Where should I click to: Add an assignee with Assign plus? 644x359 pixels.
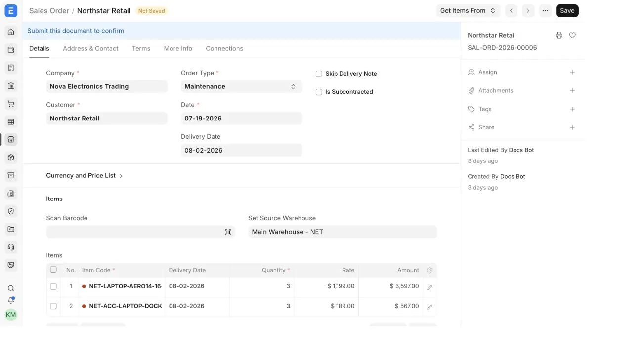click(572, 72)
